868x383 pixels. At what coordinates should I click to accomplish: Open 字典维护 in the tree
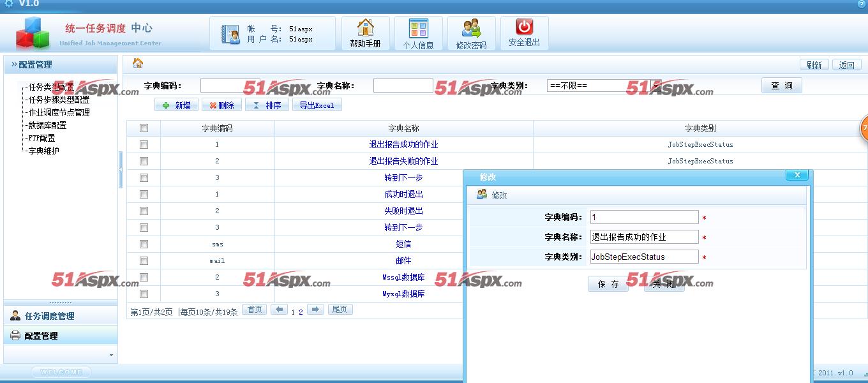(43, 151)
